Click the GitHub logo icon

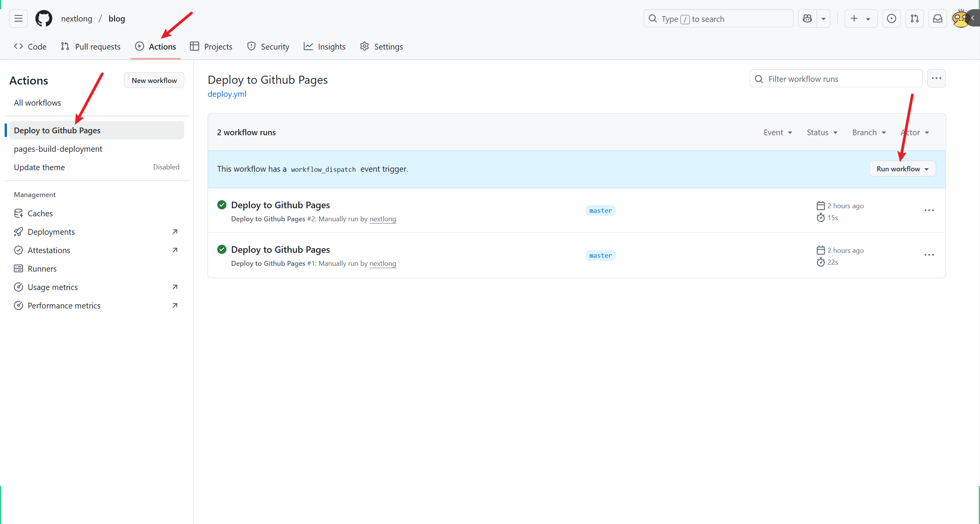[x=44, y=18]
